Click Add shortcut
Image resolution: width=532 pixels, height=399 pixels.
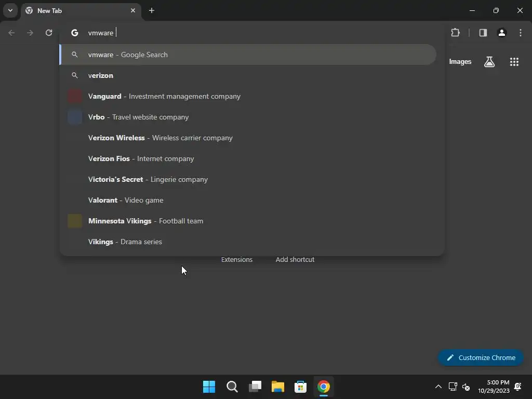coord(295,260)
